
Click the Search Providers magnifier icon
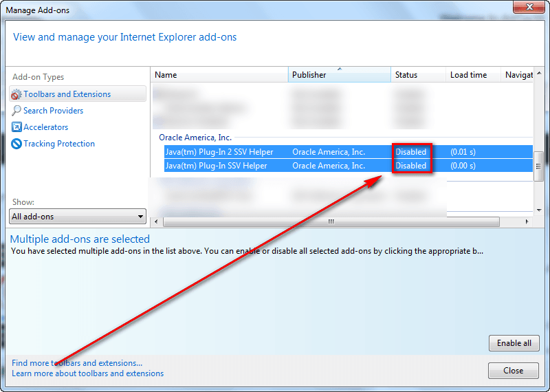pyautogui.click(x=16, y=111)
